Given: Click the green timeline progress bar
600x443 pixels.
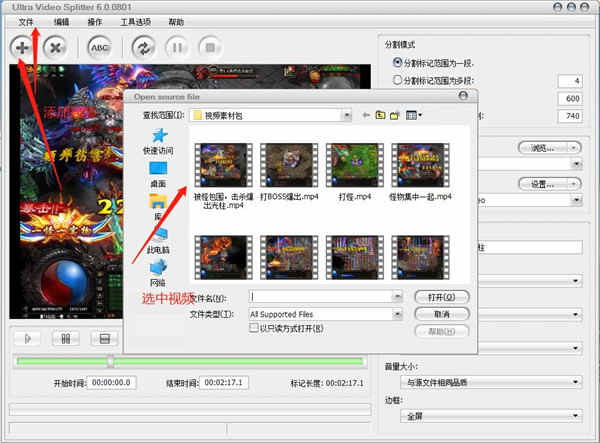Looking at the screenshot, I should click(x=190, y=361).
